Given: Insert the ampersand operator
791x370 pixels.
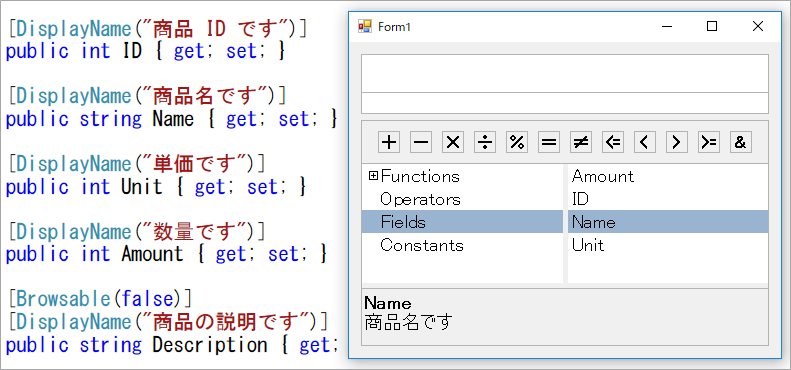Looking at the screenshot, I should click(741, 142).
